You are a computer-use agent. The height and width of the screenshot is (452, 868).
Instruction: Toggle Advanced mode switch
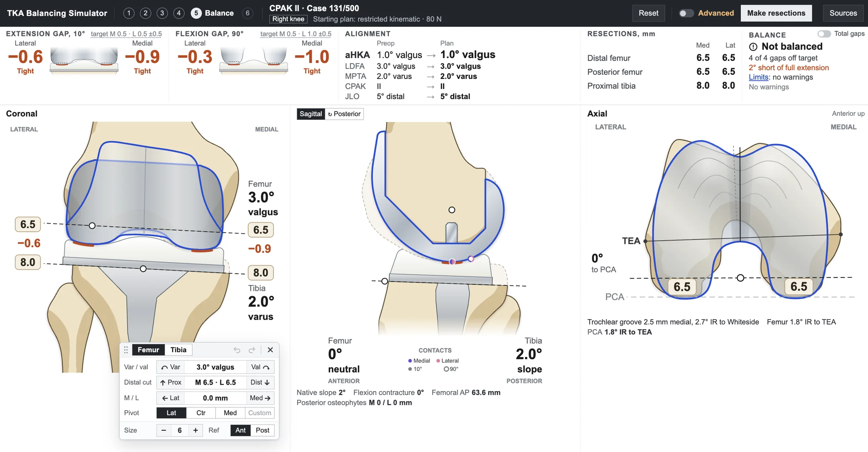686,13
